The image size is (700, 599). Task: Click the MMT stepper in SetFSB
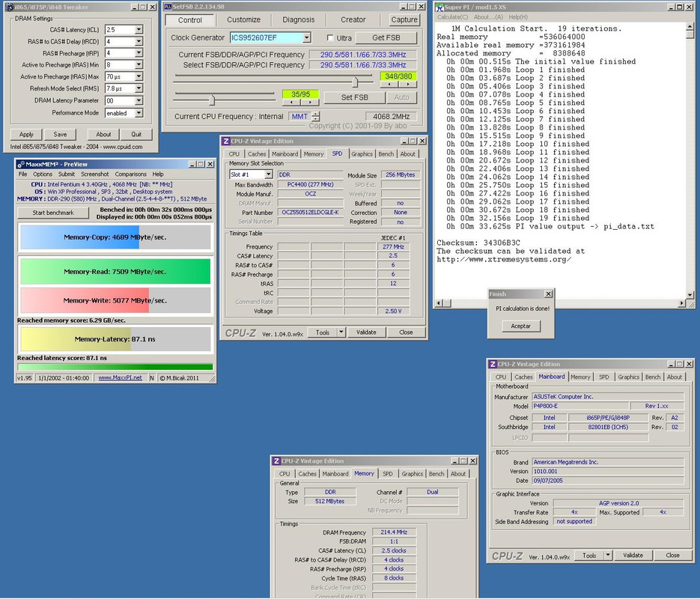(x=316, y=117)
